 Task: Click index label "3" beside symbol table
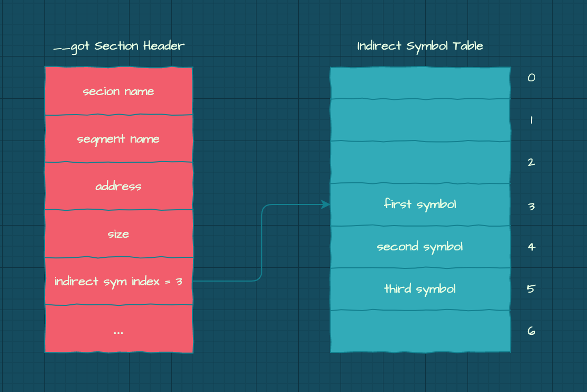tap(531, 207)
